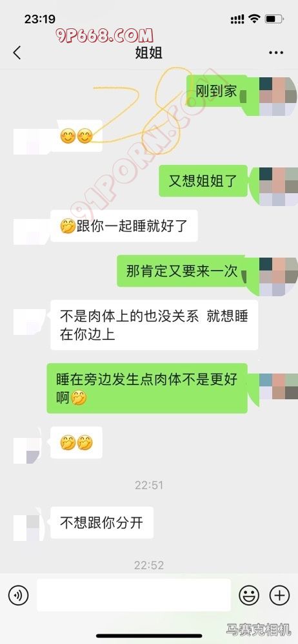Tap the back arrow in chat header
Screen dimensions: 298x644
tap(17, 53)
